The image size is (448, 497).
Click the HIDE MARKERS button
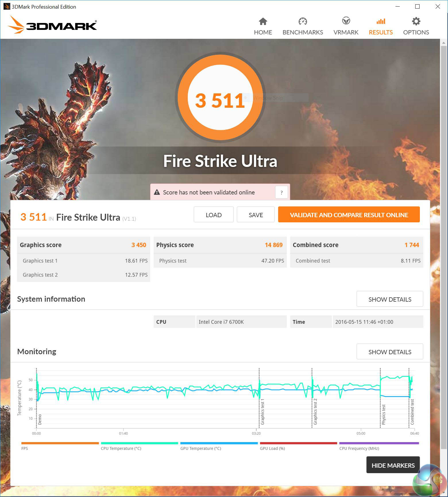point(393,465)
